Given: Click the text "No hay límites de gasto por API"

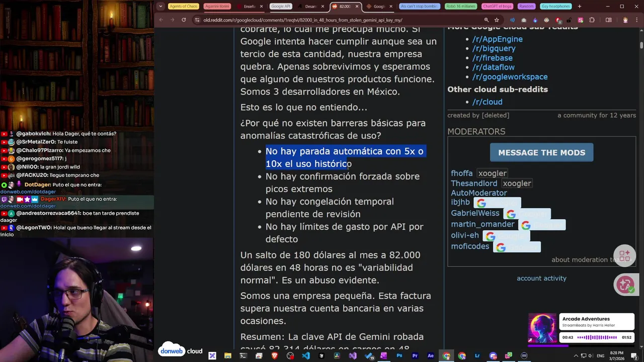Looking at the screenshot, I should tap(335, 227).
